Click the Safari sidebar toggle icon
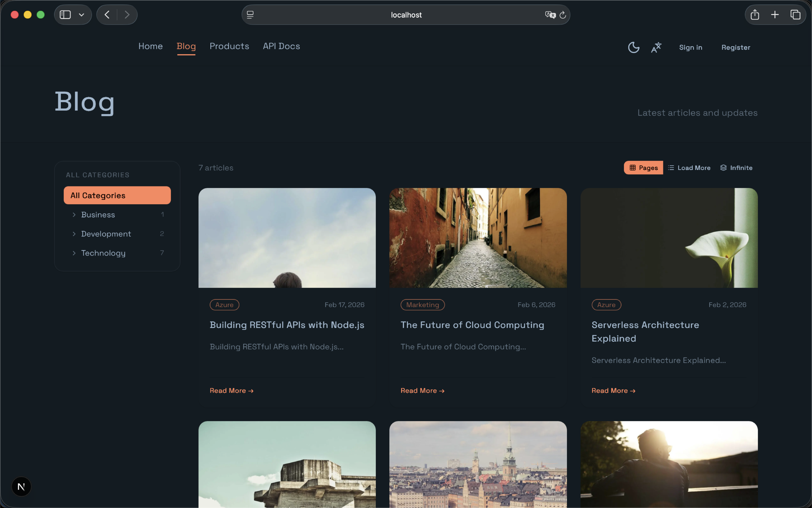The height and width of the screenshot is (508, 812). [x=65, y=15]
